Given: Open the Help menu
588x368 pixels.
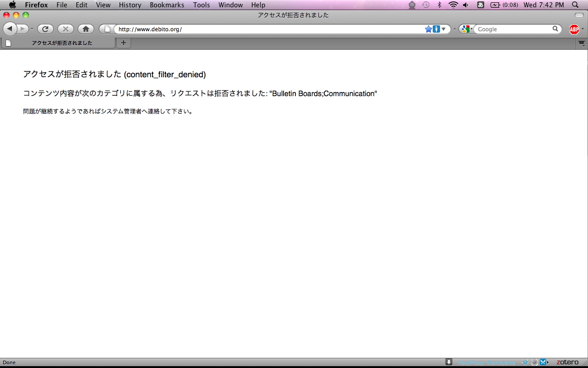Looking at the screenshot, I should tap(258, 5).
